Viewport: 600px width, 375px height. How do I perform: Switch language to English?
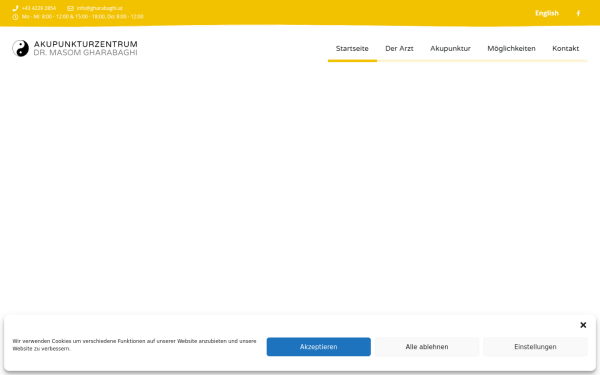(547, 13)
